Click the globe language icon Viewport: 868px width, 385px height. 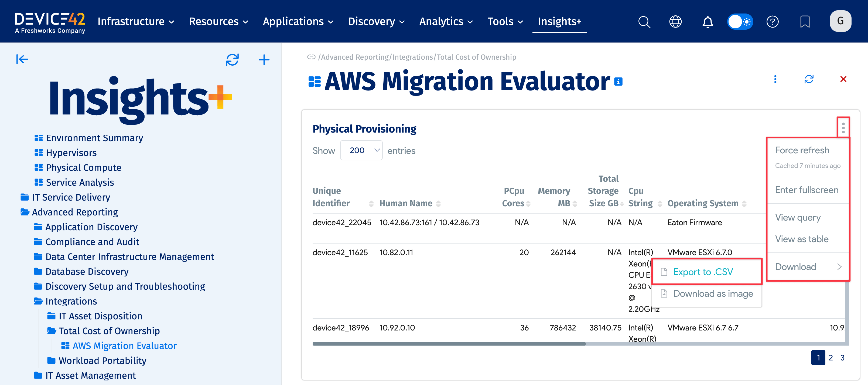pos(675,22)
